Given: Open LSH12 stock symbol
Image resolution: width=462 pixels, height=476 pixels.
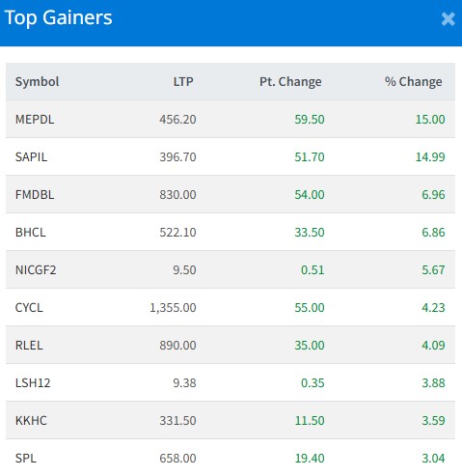Looking at the screenshot, I should click(33, 383).
